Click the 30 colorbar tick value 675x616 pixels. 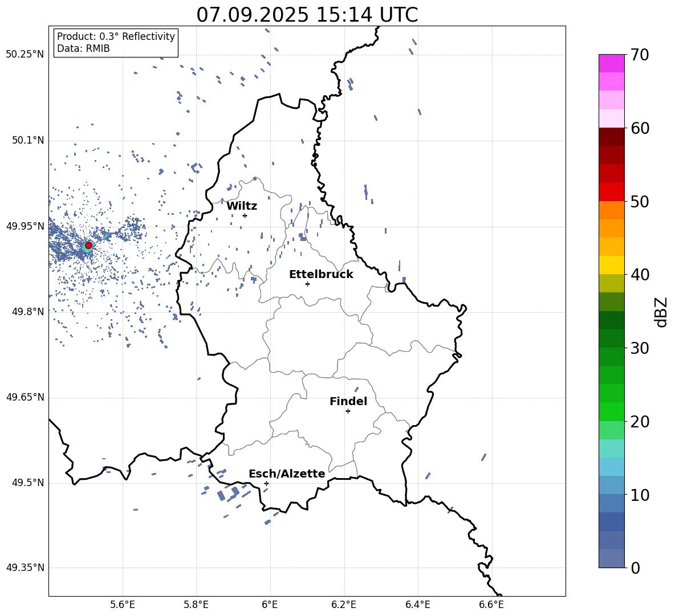(640, 348)
